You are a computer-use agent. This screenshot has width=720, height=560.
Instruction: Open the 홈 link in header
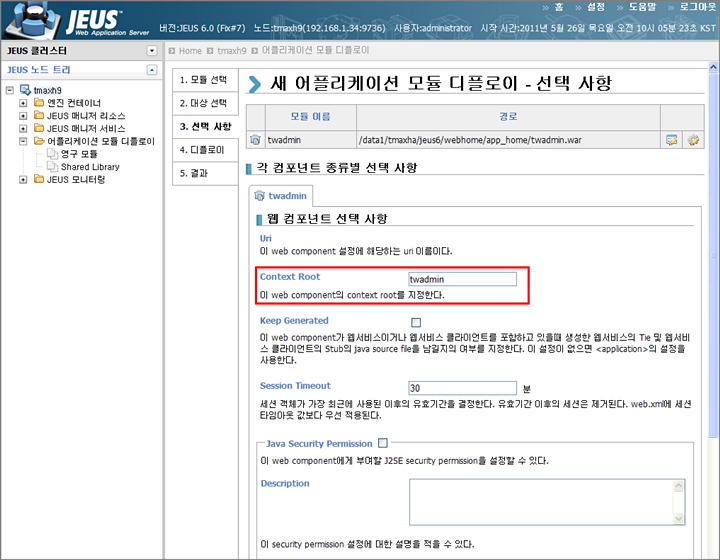coord(559,7)
